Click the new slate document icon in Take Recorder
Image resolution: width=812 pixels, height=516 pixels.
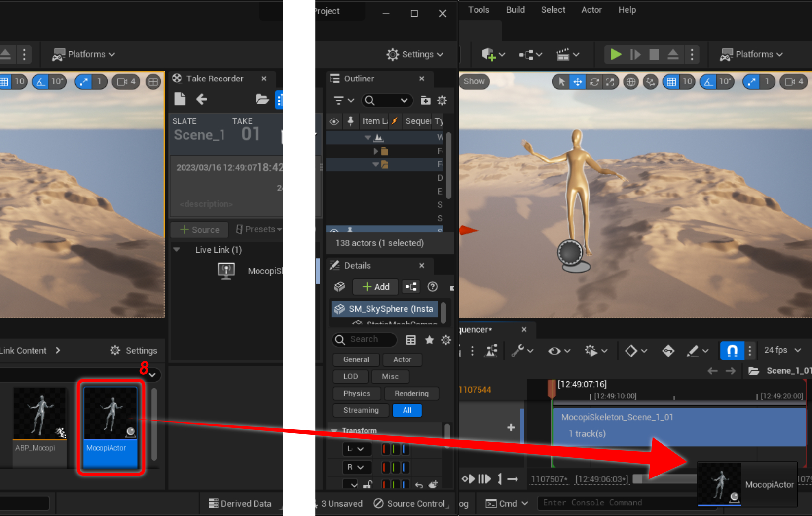pyautogui.click(x=180, y=99)
